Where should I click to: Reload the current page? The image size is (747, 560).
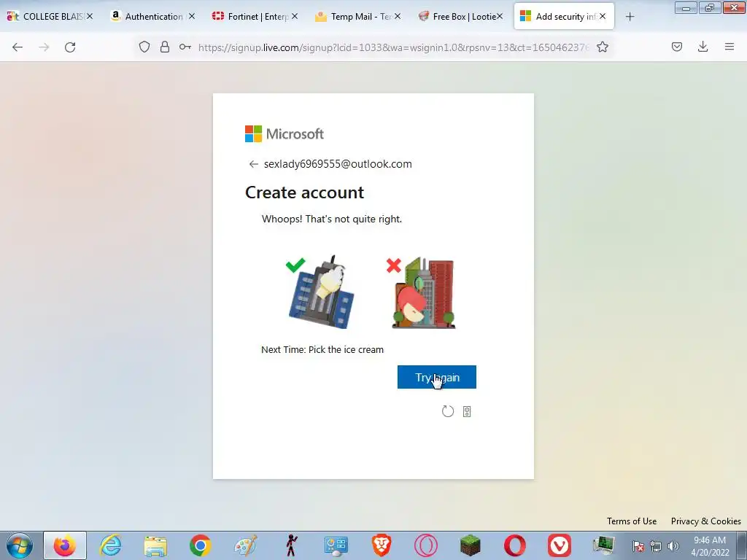pos(70,47)
